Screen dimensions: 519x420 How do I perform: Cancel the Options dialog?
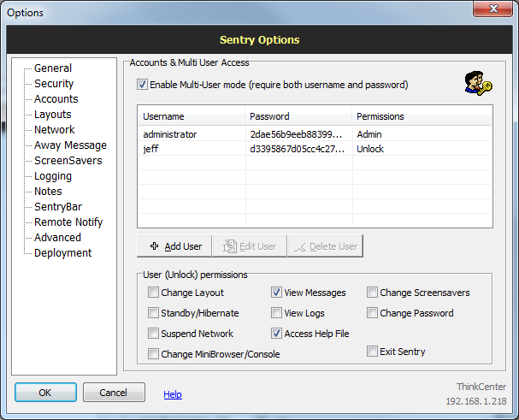click(114, 393)
